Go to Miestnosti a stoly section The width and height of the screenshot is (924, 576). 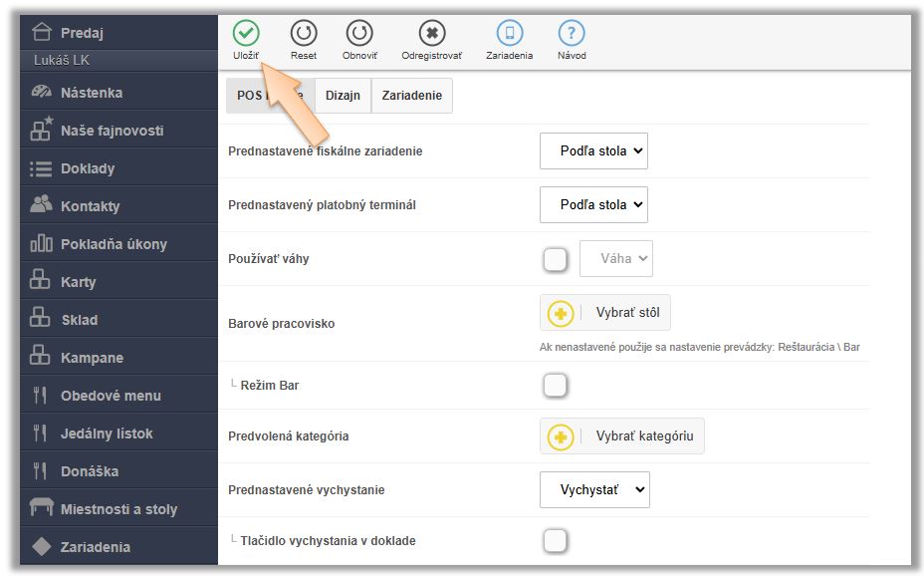point(118,509)
